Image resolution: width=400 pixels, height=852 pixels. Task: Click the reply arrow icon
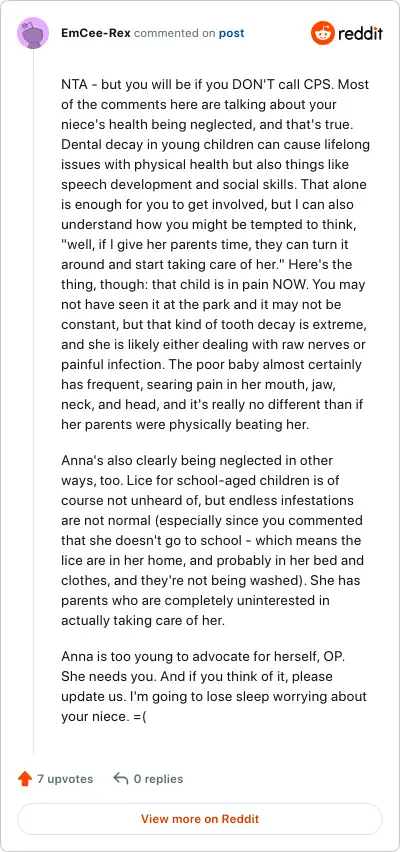pos(121,779)
